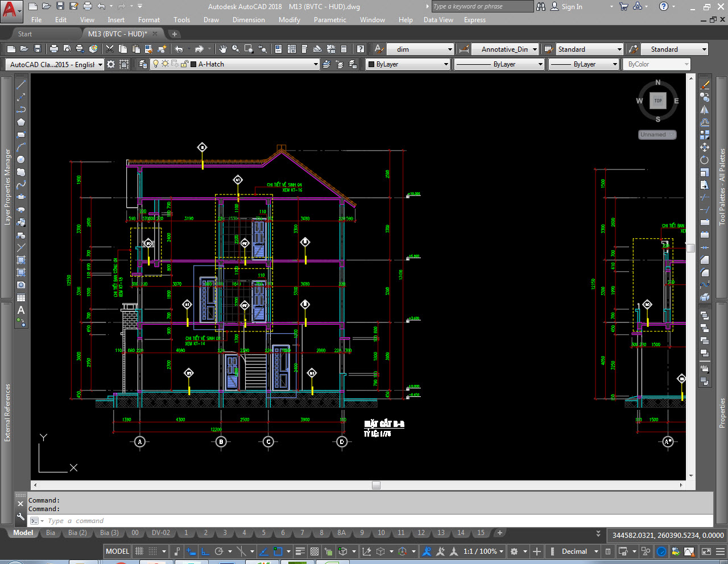The width and height of the screenshot is (728, 564).
Task: Toggle 2D object snap in status bar
Action: click(278, 551)
